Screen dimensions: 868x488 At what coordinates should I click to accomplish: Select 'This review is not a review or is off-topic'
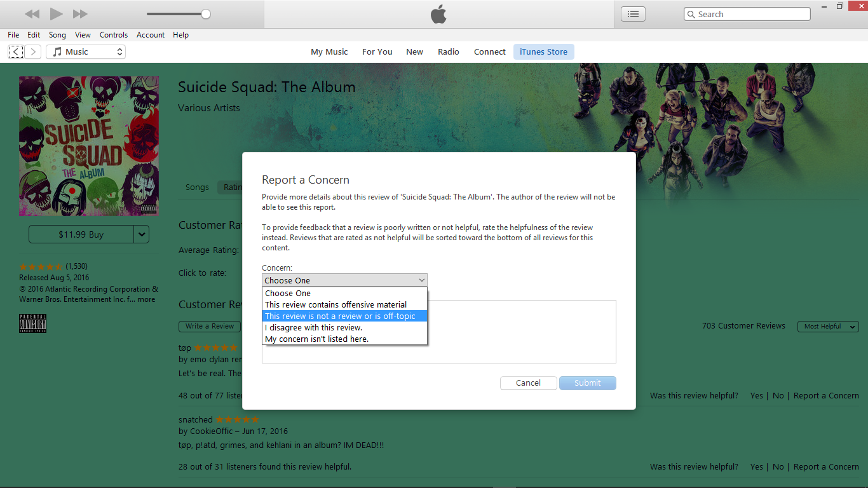pos(344,316)
